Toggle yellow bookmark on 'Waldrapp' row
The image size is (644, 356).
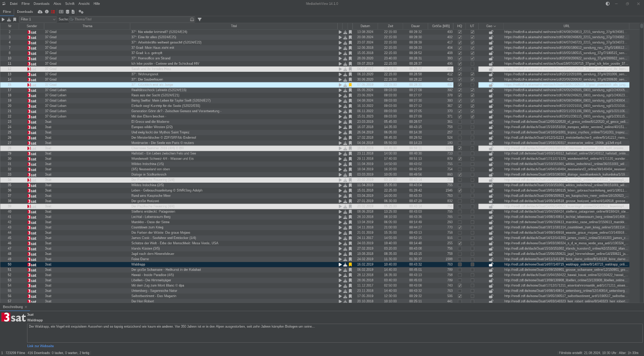pyautogui.click(x=350, y=265)
